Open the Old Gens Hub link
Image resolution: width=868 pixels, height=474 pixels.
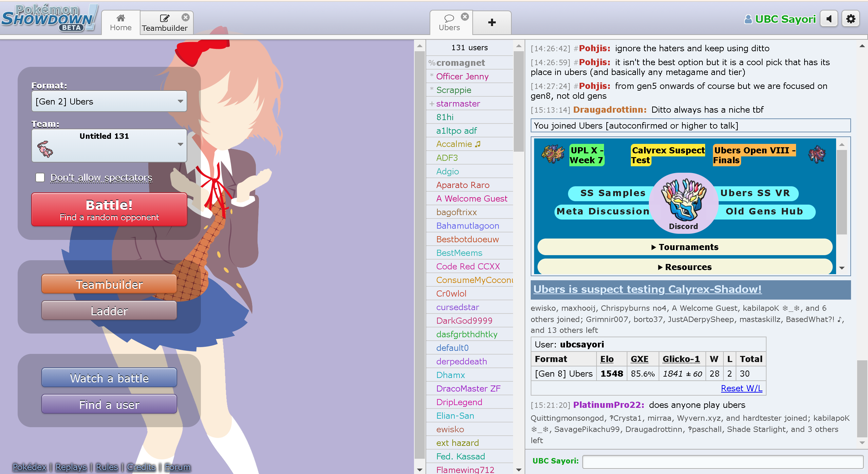[x=764, y=211]
